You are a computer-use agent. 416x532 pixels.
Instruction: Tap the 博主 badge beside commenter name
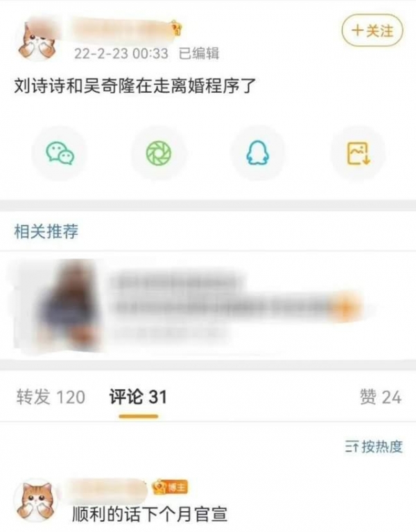tap(170, 487)
